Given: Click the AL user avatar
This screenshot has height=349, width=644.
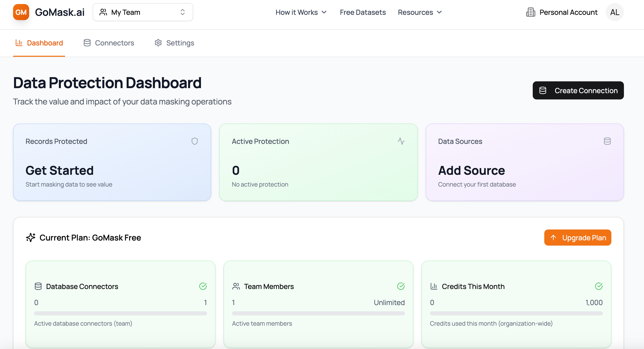Looking at the screenshot, I should pos(615,12).
